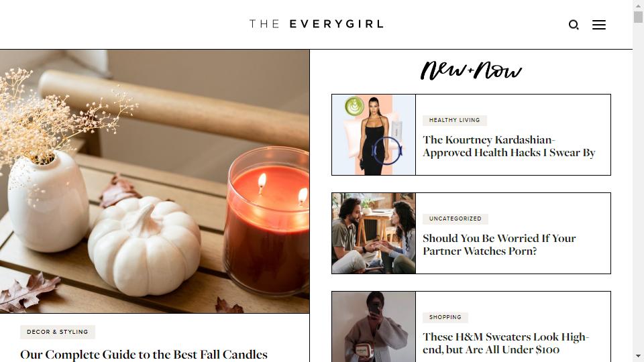This screenshot has height=362, width=644.
Task: Read the Kourtney Kardashian health hacks article
Action: 509,146
